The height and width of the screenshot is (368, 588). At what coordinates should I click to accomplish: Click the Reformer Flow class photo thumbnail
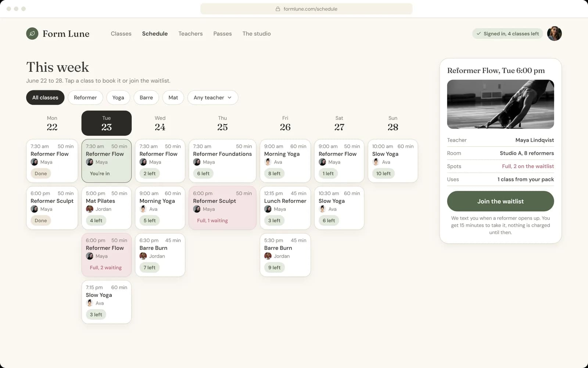[x=501, y=104]
